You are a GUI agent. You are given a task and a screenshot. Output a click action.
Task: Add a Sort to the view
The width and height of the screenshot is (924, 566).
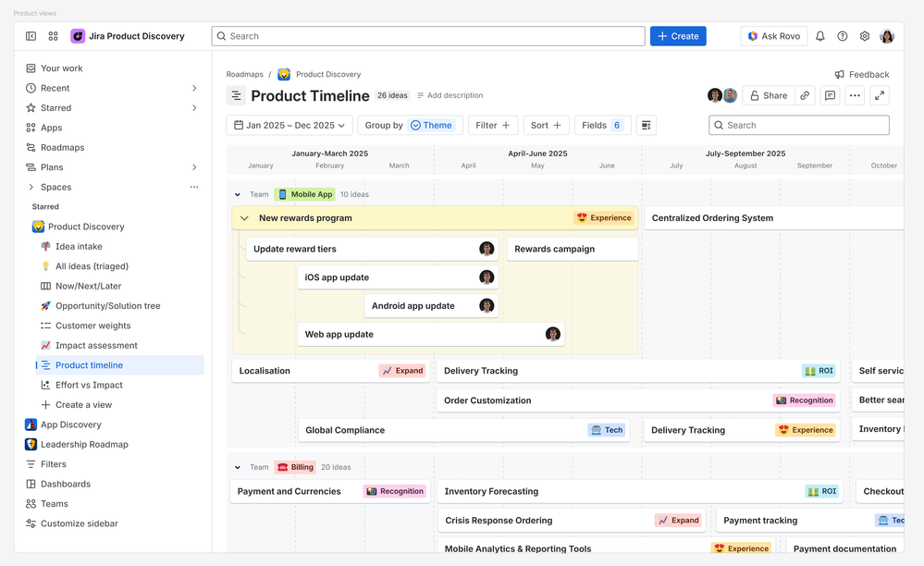pyautogui.click(x=546, y=125)
